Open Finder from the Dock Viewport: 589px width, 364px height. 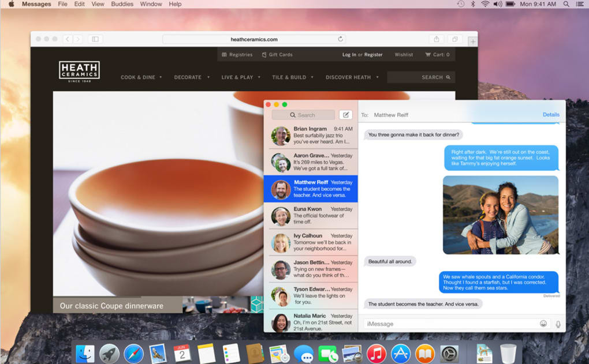click(85, 354)
